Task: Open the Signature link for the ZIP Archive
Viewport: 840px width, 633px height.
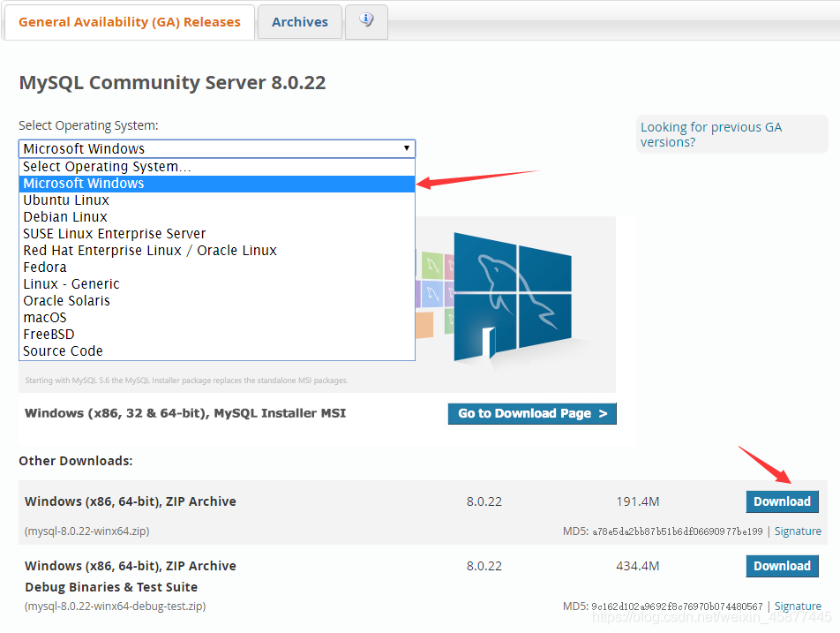Action: (798, 531)
